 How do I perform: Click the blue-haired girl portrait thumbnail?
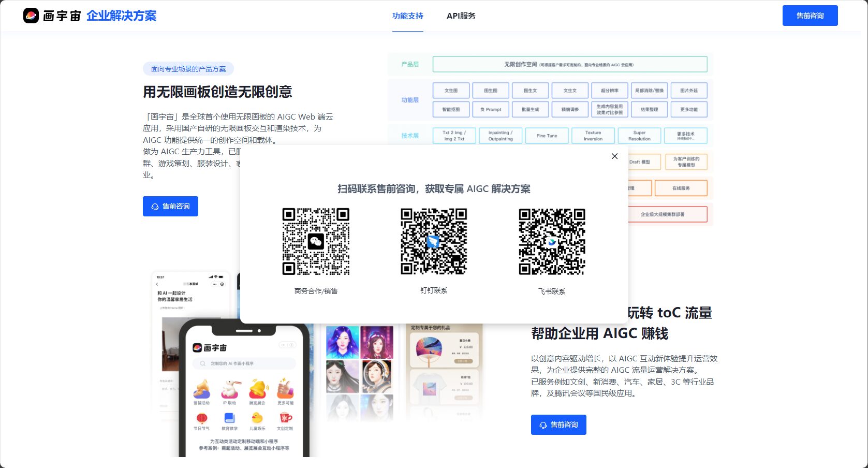(342, 343)
